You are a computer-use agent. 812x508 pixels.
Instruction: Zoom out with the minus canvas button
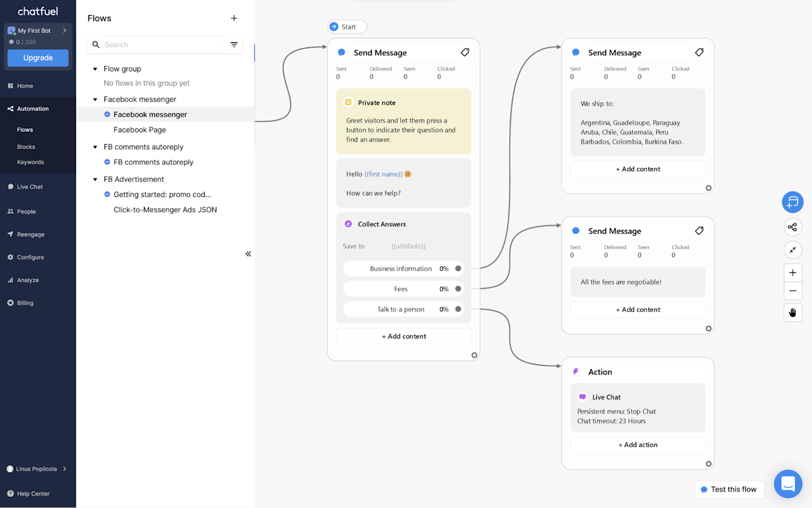click(x=793, y=291)
